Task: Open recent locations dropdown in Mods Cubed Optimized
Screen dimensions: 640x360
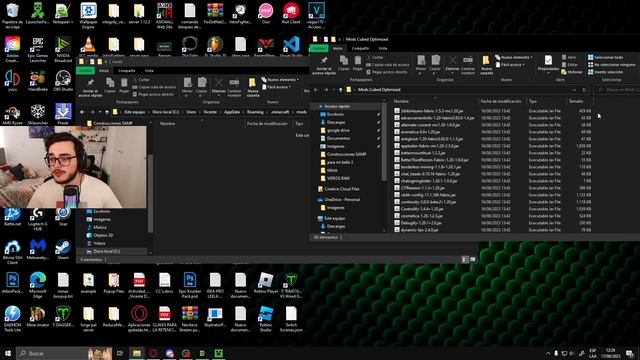Action: pos(334,90)
